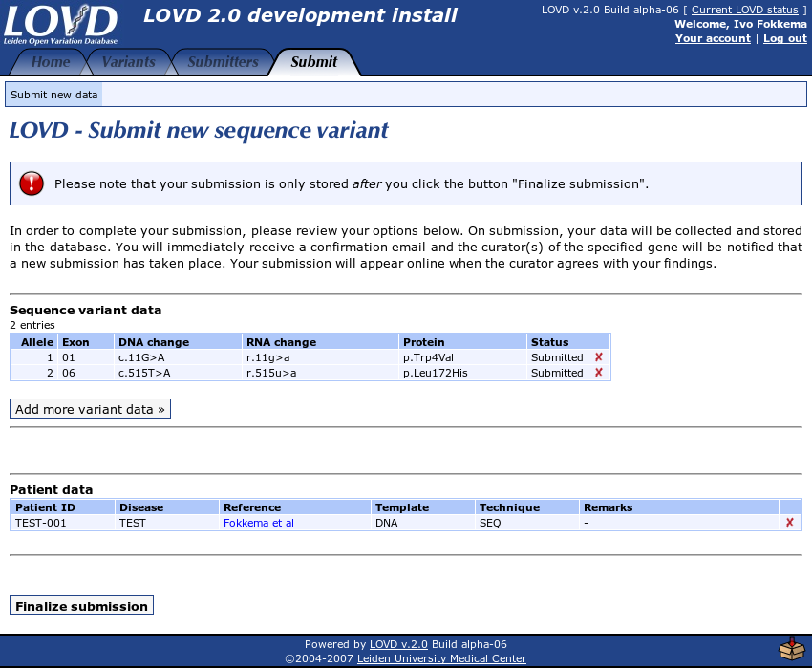Click the Template column header
Image resolution: width=812 pixels, height=668 pixels.
point(423,507)
